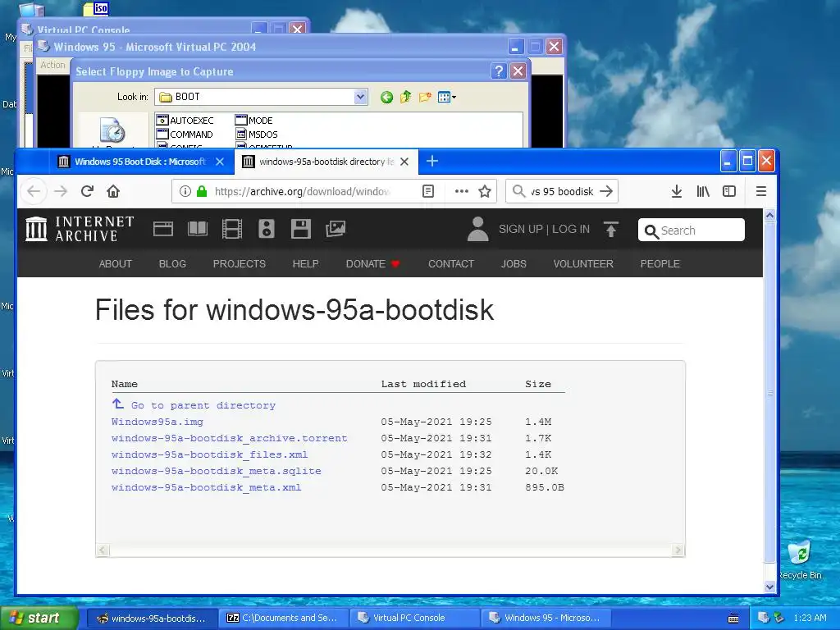
Task: Select AUTOEXEC file in floppy dialog
Action: 185,120
